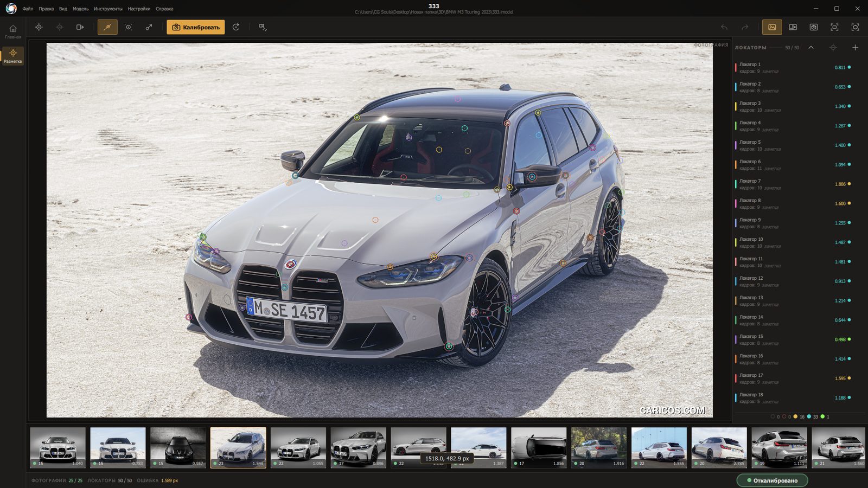Switch to the Главная sidebar tab

[x=13, y=31]
